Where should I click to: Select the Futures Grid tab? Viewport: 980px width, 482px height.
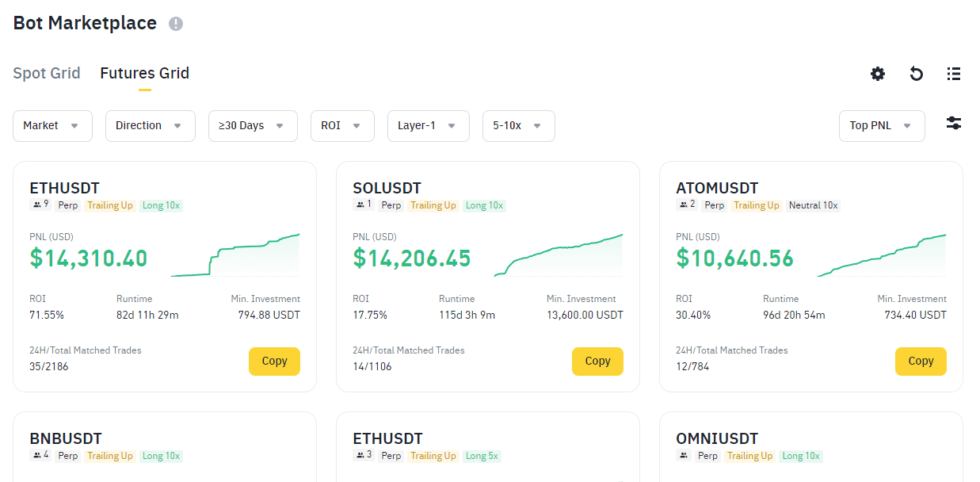[x=144, y=74]
